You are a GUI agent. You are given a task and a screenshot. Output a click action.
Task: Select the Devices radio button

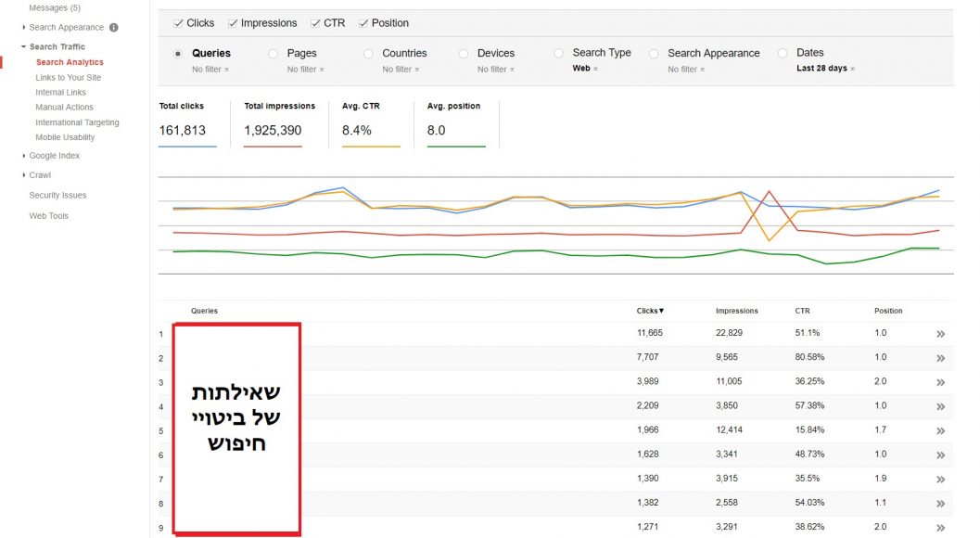click(464, 54)
